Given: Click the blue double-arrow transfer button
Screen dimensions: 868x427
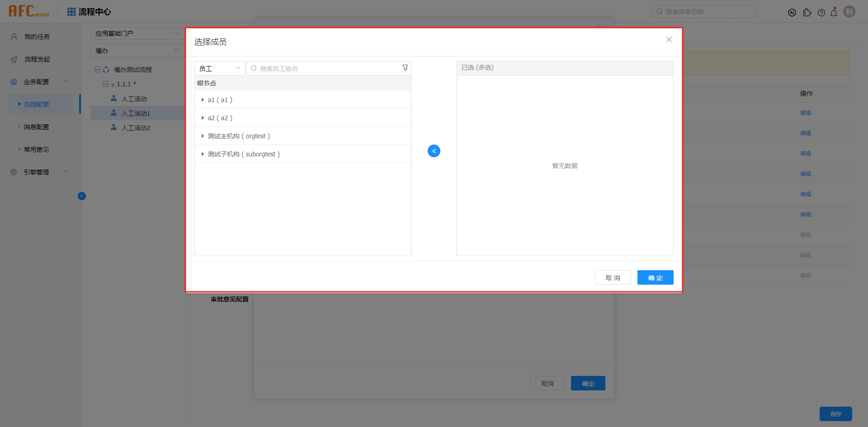Looking at the screenshot, I should 434,151.
